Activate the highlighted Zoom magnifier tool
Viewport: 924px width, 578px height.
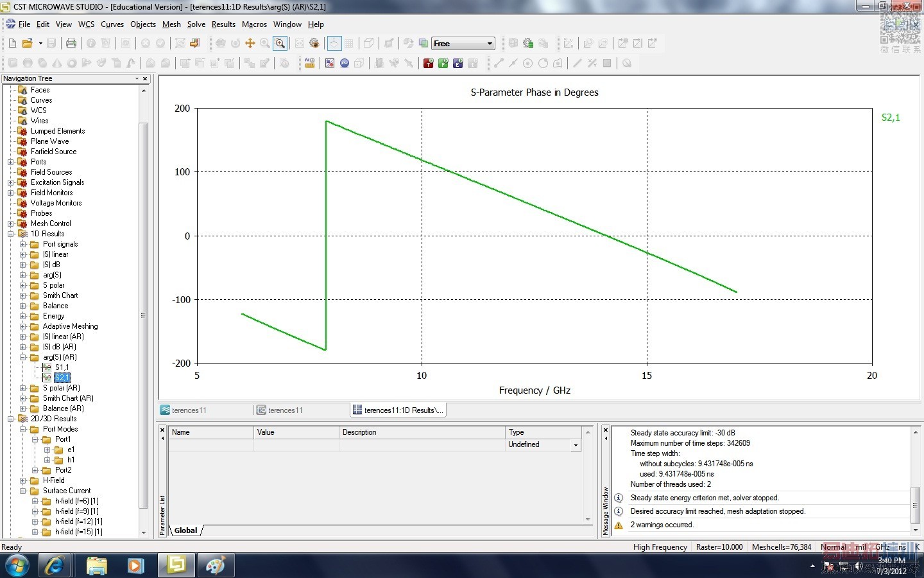pyautogui.click(x=280, y=44)
